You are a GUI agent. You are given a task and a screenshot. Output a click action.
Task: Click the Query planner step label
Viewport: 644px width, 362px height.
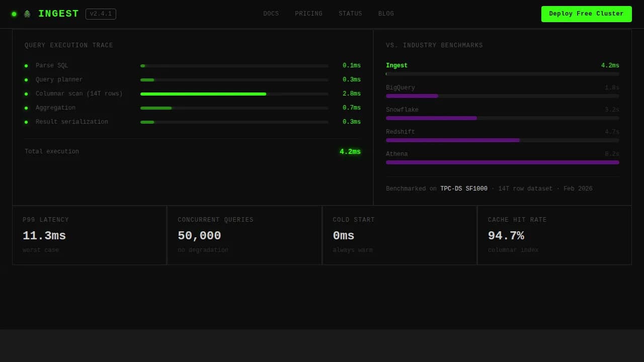tap(59, 80)
